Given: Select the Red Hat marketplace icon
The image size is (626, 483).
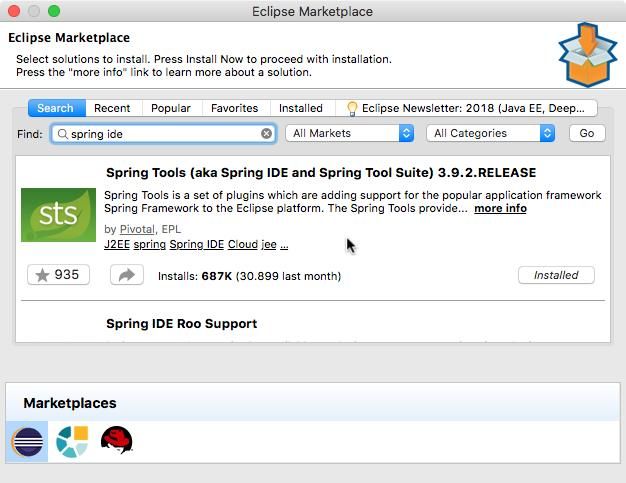Looking at the screenshot, I should tap(117, 440).
